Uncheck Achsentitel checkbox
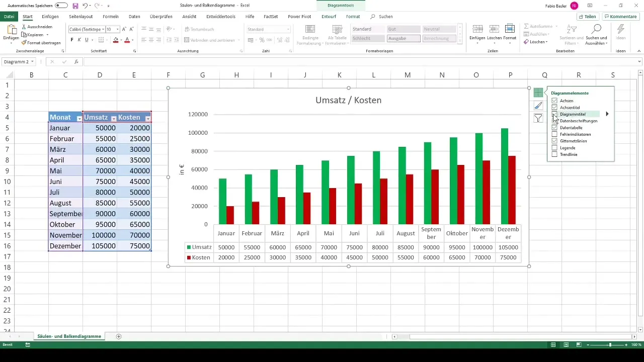Viewport: 644px width, 362px height. click(x=554, y=108)
